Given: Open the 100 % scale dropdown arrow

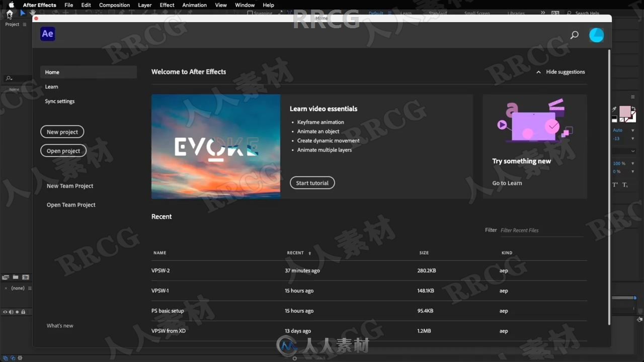Looking at the screenshot, I should point(632,163).
